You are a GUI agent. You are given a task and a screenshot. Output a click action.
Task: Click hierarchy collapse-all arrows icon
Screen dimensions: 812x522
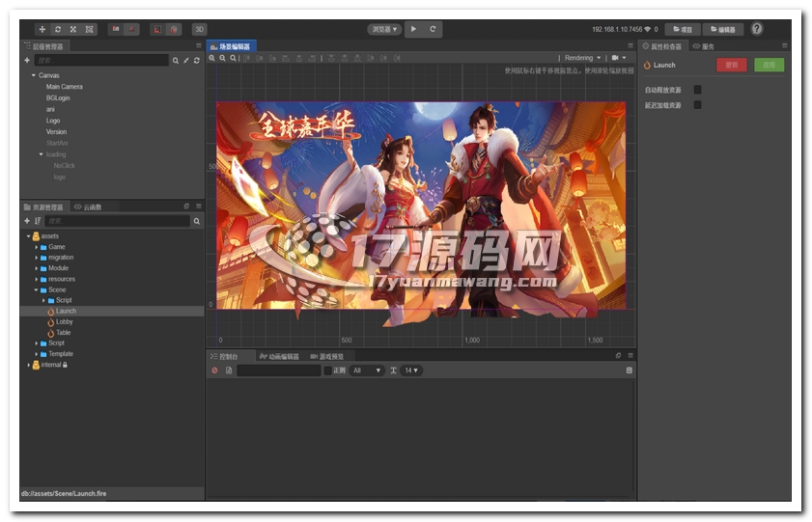coord(186,61)
